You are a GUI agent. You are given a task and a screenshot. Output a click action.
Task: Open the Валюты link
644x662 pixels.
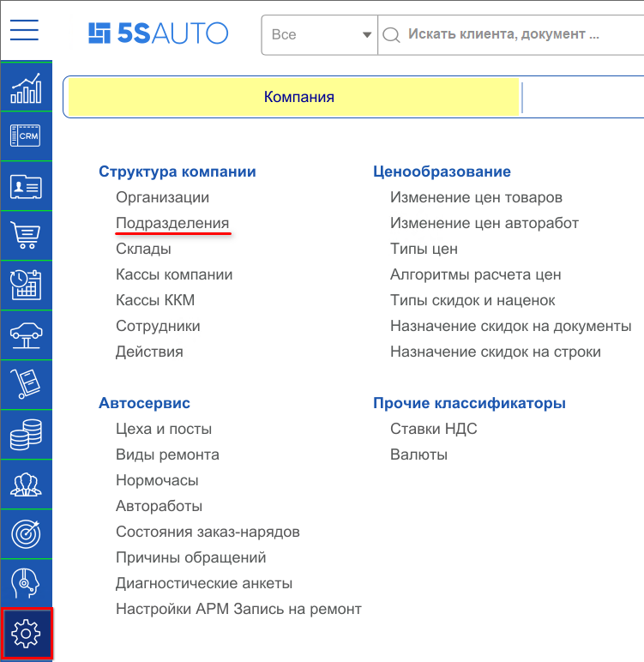coord(419,454)
